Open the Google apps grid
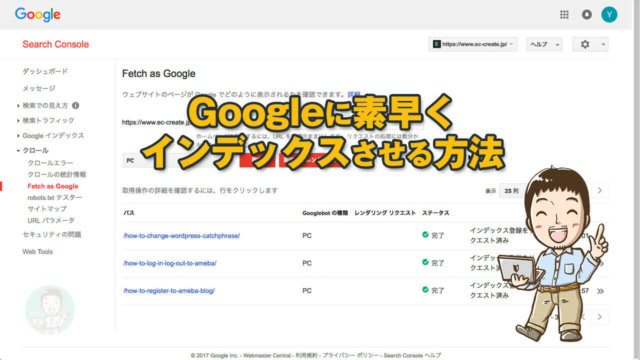The image size is (640, 360). pos(564,15)
